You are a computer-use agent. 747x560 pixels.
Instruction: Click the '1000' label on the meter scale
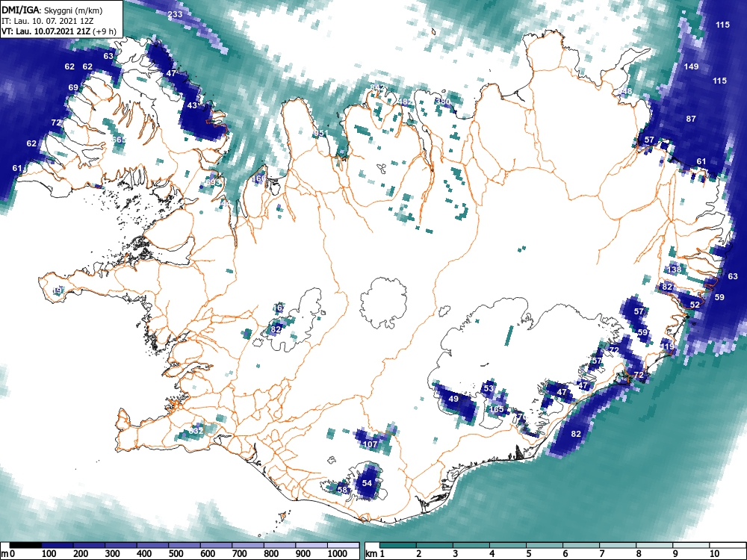click(338, 554)
